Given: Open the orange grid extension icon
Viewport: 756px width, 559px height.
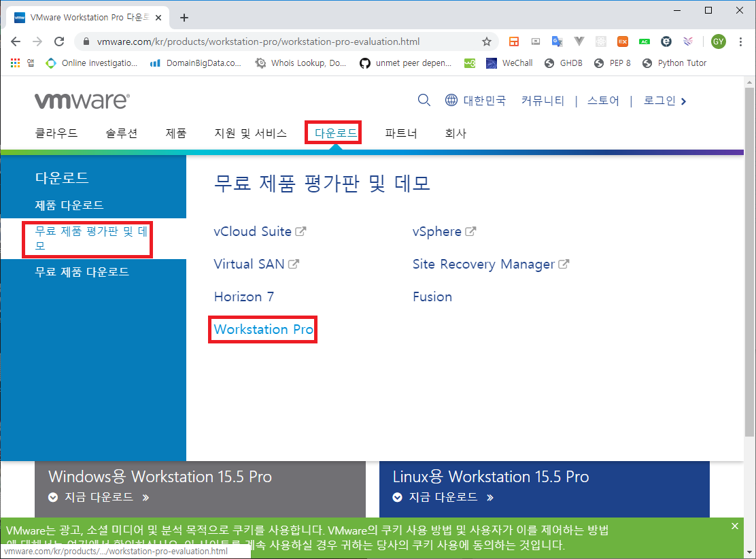Looking at the screenshot, I should 514,41.
